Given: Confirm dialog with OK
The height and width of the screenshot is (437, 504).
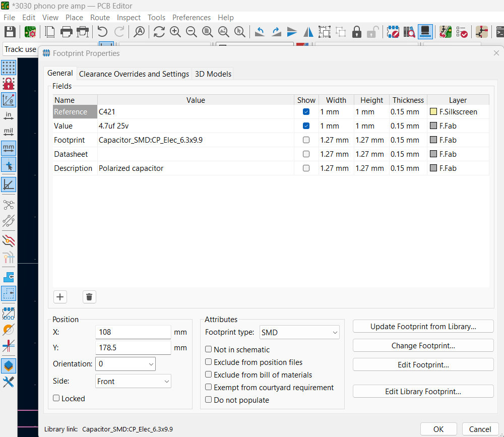Looking at the screenshot, I should pos(438,429).
